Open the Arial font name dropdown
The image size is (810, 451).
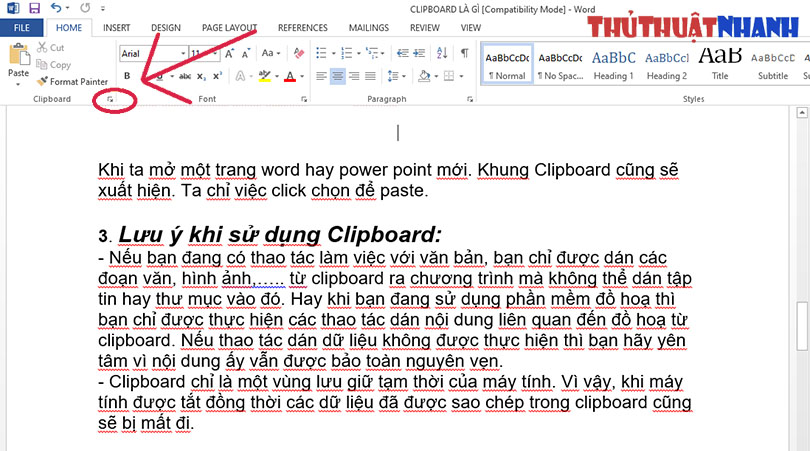(183, 53)
